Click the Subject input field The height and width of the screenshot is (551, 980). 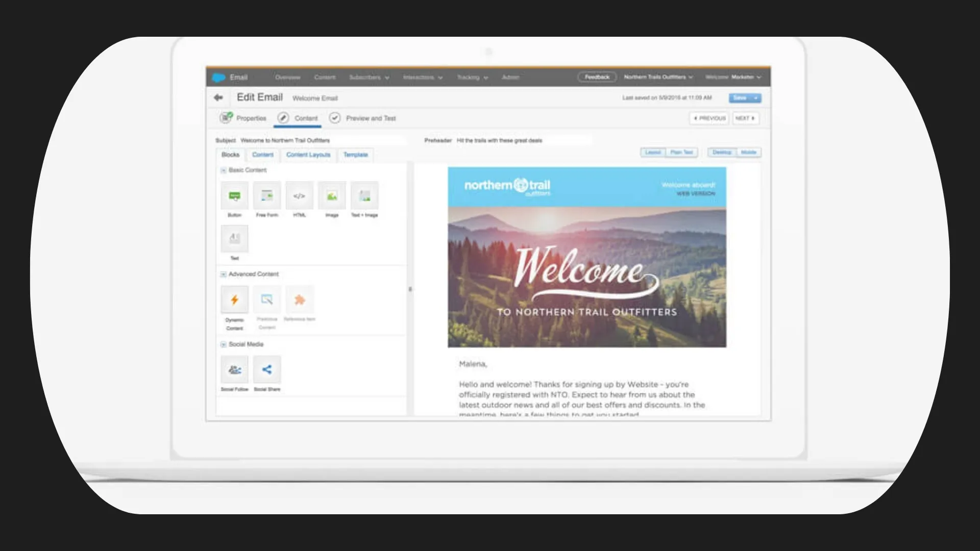(323, 140)
